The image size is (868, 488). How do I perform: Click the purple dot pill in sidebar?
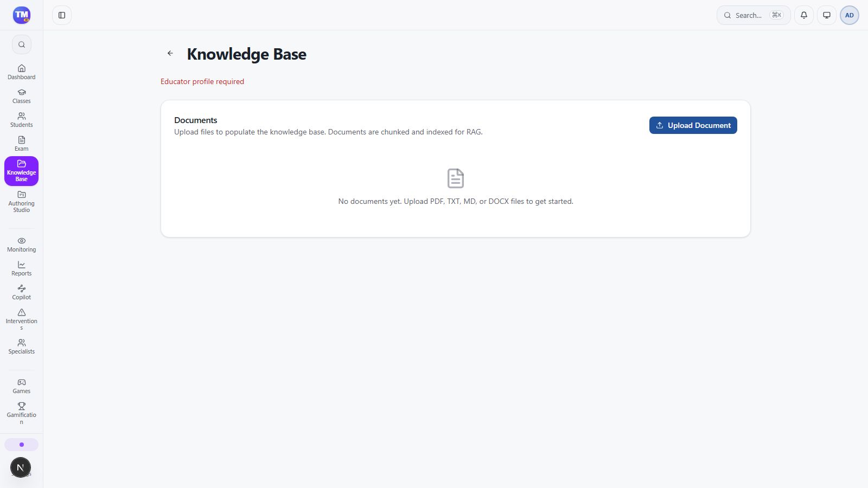click(x=22, y=445)
